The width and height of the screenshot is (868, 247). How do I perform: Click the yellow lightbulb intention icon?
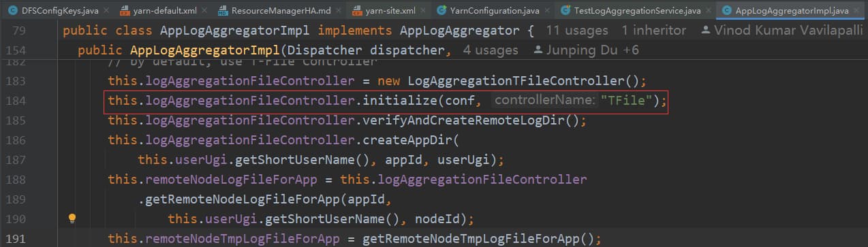pos(72,218)
